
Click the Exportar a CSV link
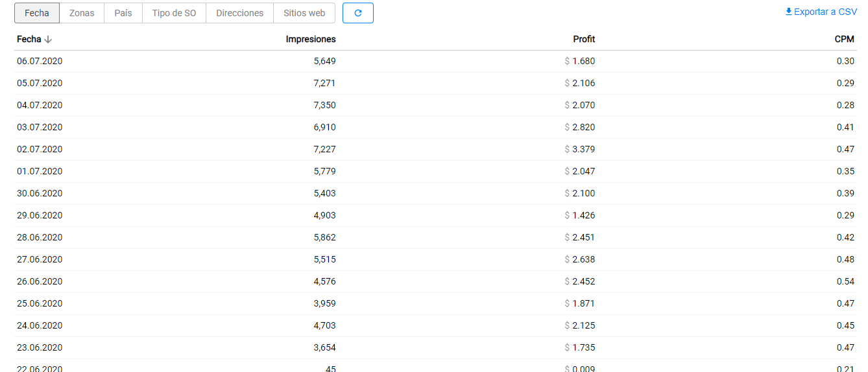click(x=825, y=12)
